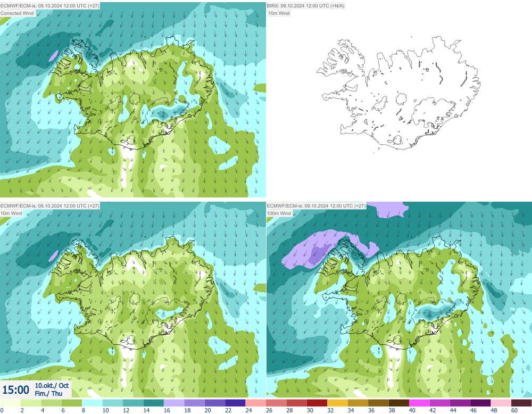Click the magenta 40–42 legend swatch
Viewport: 532px width, 414px height.
(x=419, y=403)
